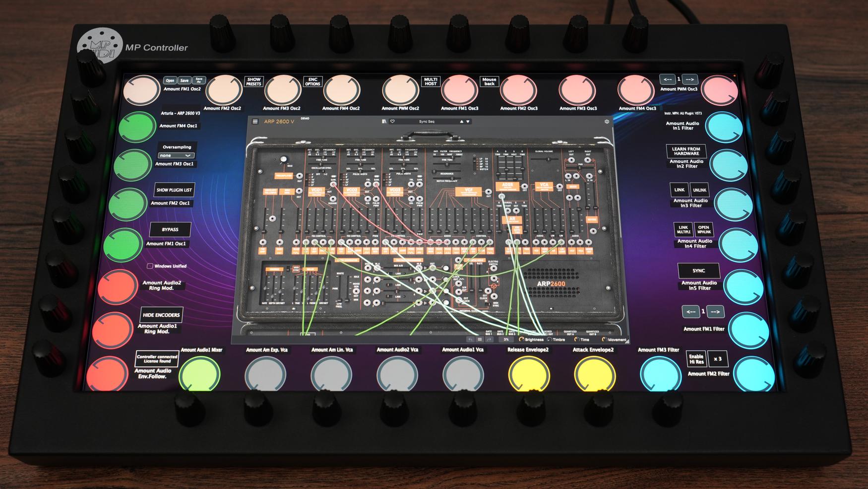Click the previous preset up arrow
The width and height of the screenshot is (868, 489).
click(x=461, y=121)
